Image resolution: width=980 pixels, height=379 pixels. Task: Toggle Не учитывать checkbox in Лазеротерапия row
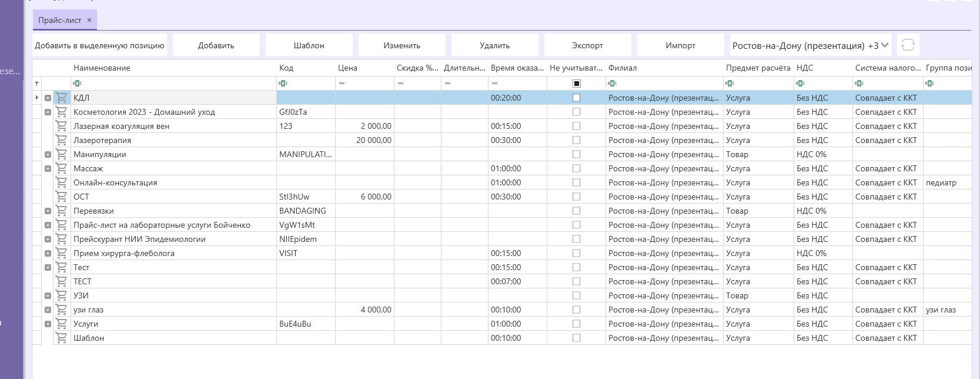pyautogui.click(x=576, y=140)
